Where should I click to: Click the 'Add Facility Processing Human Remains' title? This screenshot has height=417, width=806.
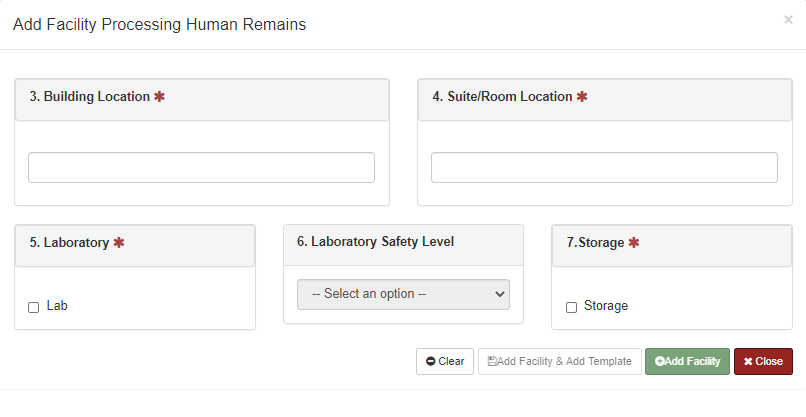159,24
